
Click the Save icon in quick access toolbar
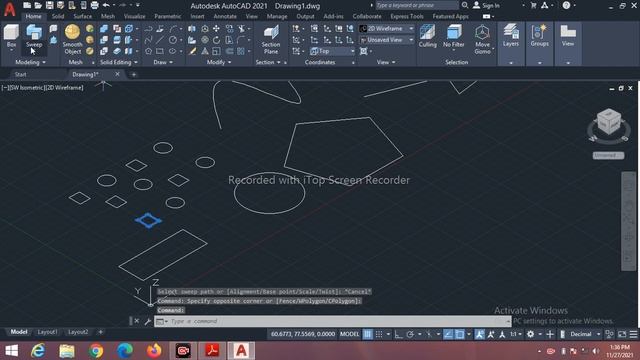click(49, 5)
